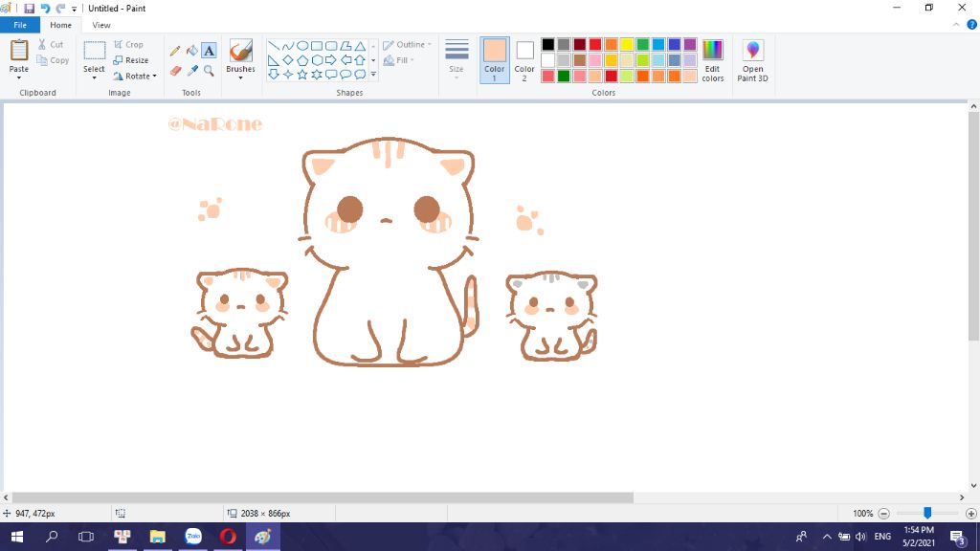This screenshot has height=551, width=980.
Task: Select the Eraser tool
Action: pos(175,71)
